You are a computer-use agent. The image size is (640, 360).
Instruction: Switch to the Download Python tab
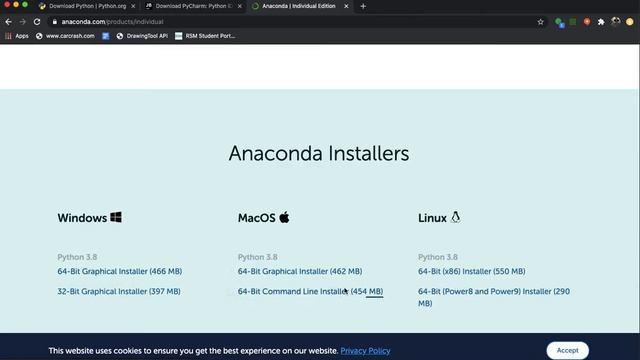(x=87, y=6)
